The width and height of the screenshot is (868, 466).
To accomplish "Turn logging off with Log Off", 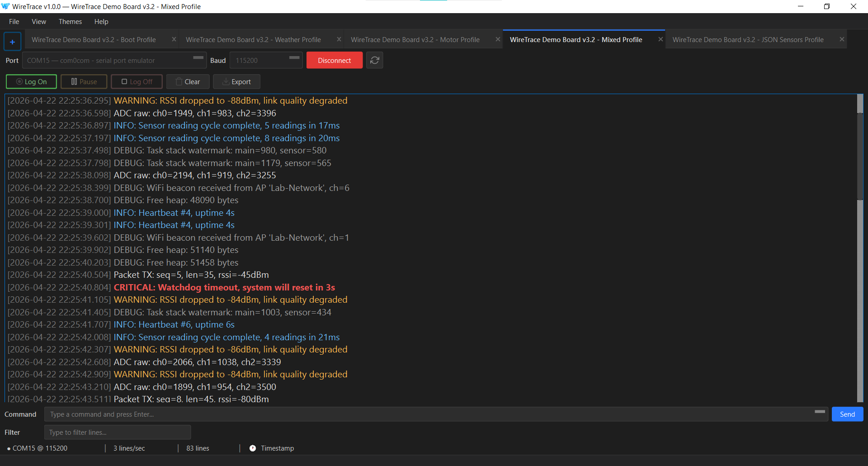I will [x=137, y=81].
